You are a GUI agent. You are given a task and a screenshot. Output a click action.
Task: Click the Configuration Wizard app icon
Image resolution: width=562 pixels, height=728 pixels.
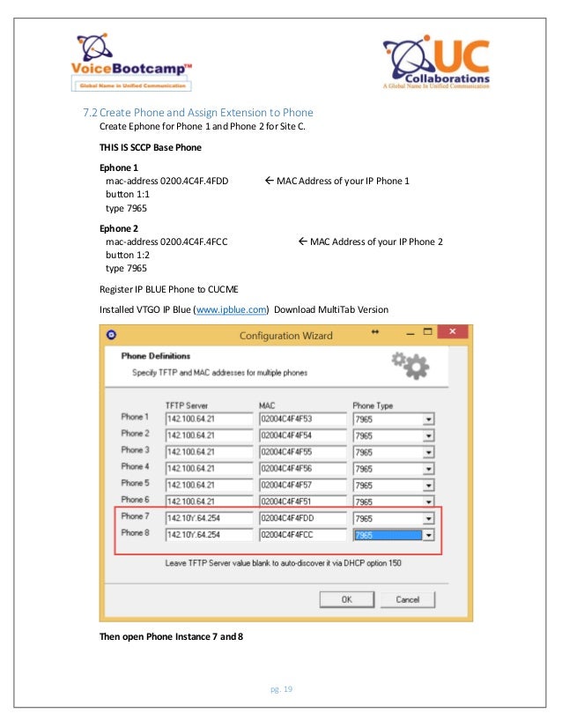(x=111, y=335)
